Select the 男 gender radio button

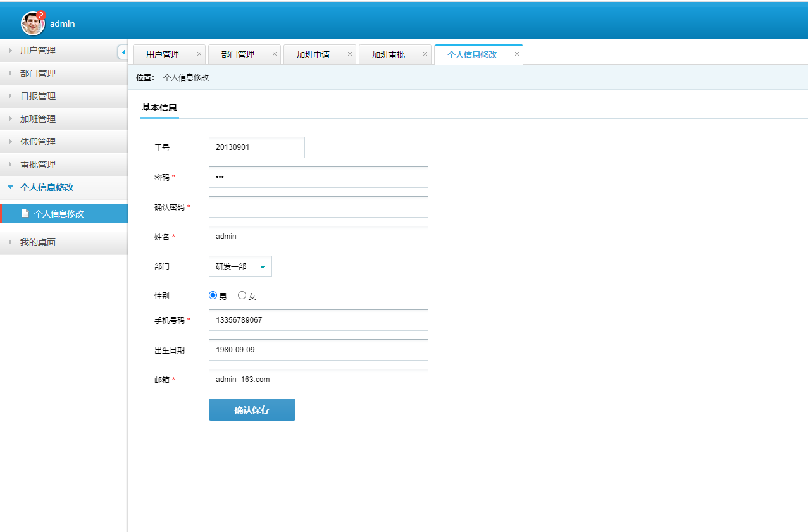click(x=213, y=295)
